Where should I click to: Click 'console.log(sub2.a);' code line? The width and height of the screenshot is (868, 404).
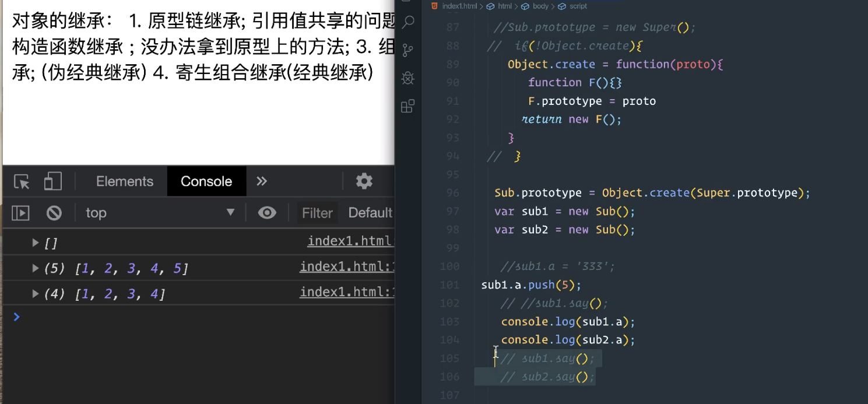point(568,340)
